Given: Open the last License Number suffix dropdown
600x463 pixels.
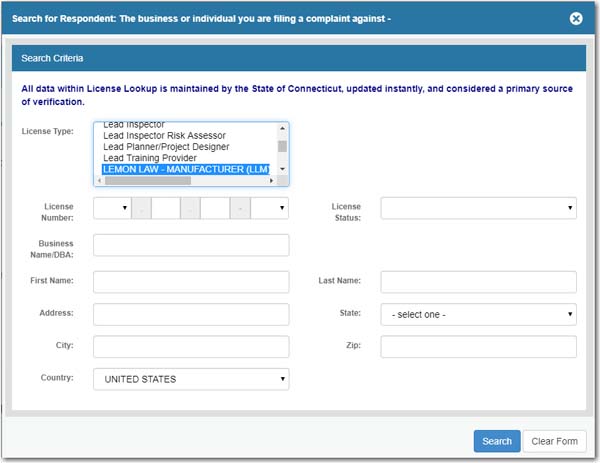Looking at the screenshot, I should click(270, 208).
